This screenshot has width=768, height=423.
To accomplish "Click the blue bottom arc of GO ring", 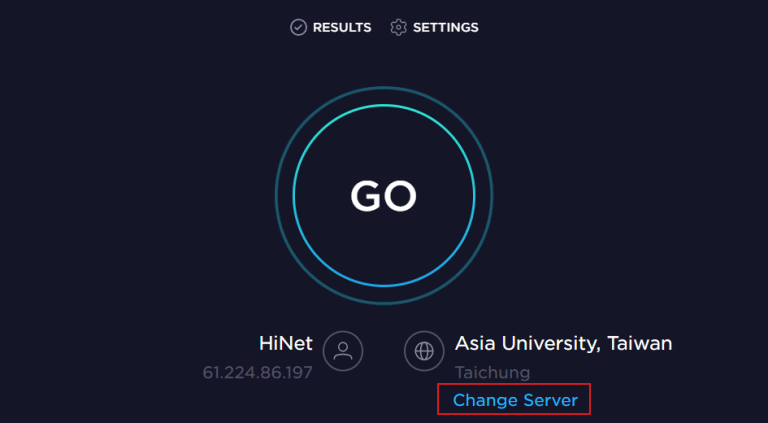I will tap(384, 285).
